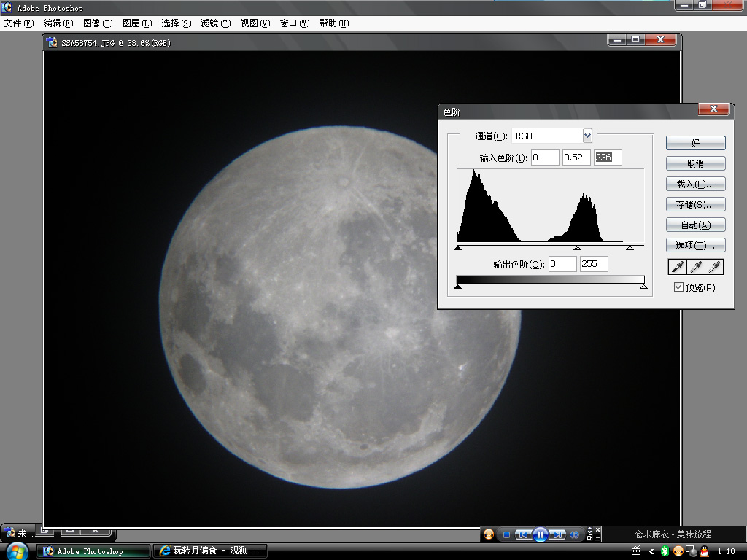
Task: Pick the white point eyedropper in Levels
Action: pyautogui.click(x=714, y=267)
